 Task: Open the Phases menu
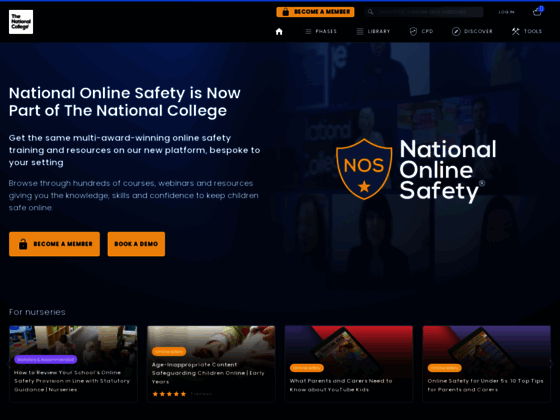(321, 31)
